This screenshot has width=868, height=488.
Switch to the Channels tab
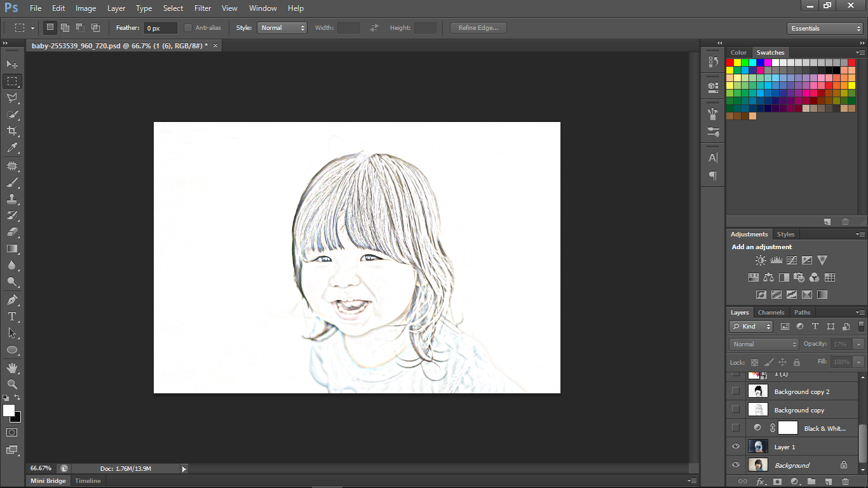[x=771, y=313]
